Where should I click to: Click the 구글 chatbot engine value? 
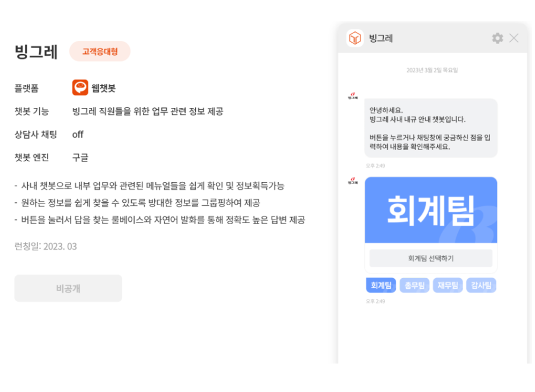80,157
